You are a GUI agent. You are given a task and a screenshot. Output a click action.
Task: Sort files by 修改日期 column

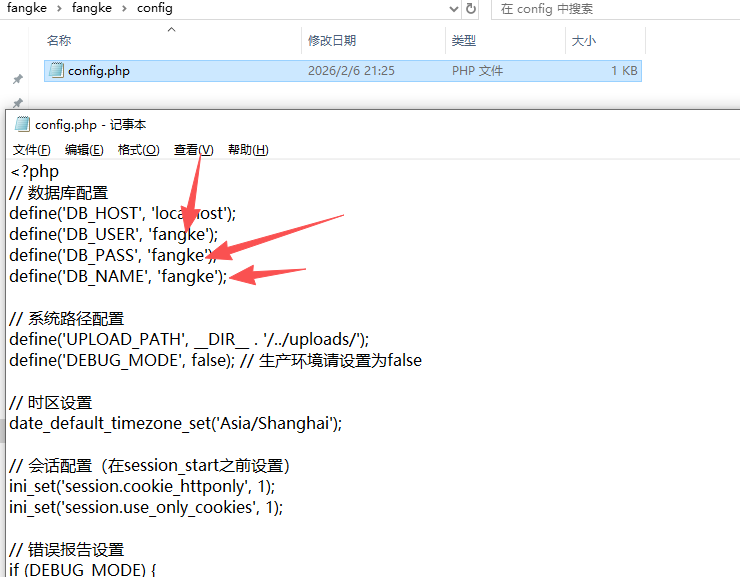pos(332,41)
